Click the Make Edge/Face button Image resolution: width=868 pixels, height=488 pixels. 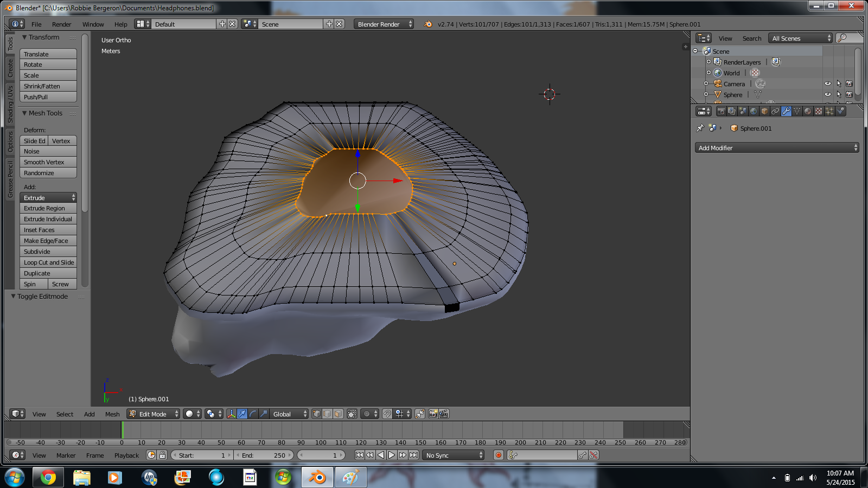coord(48,241)
